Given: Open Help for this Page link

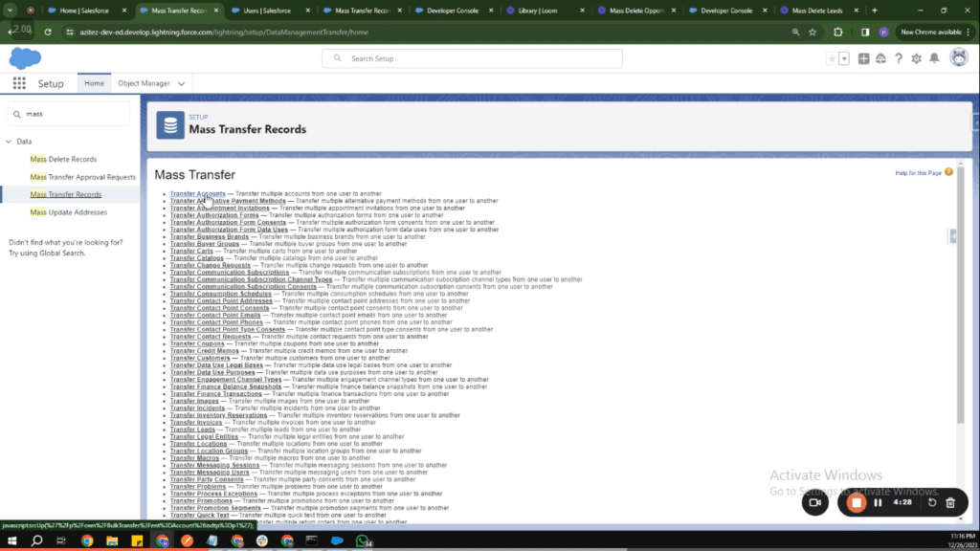Looking at the screenshot, I should click(x=918, y=173).
